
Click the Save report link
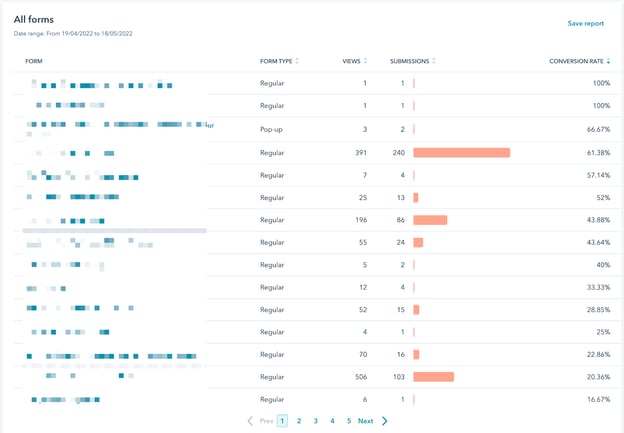point(585,23)
